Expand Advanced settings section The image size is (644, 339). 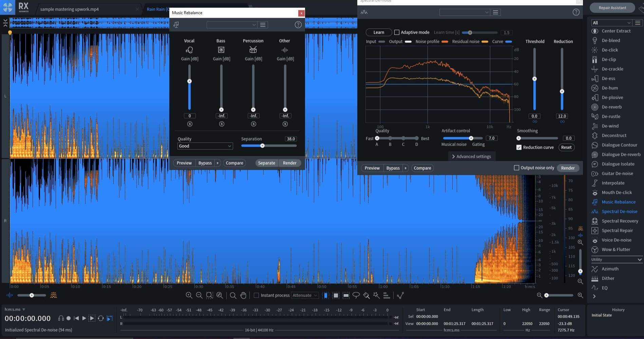point(471,156)
